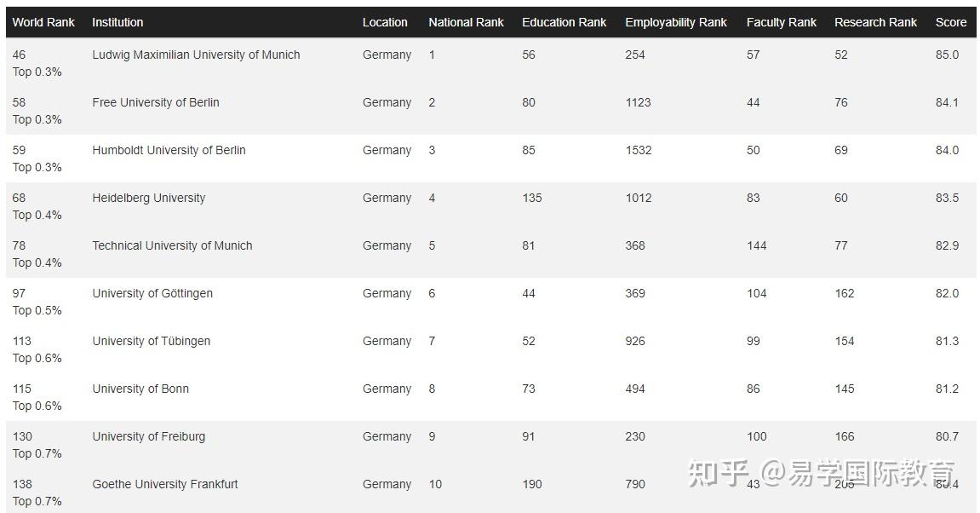Image resolution: width=980 pixels, height=513 pixels.
Task: Click education rank 190 for Goethe Frankfurt
Action: [x=532, y=484]
